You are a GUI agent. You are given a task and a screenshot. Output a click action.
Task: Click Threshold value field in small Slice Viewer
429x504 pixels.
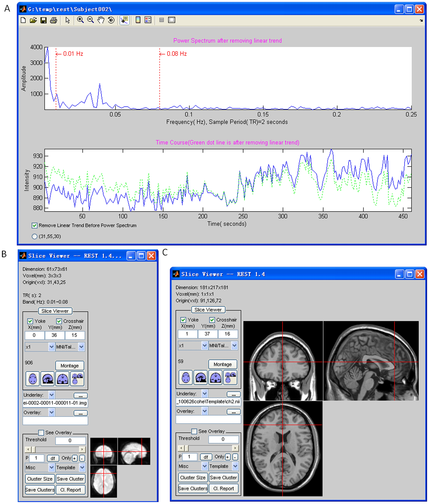point(70,441)
